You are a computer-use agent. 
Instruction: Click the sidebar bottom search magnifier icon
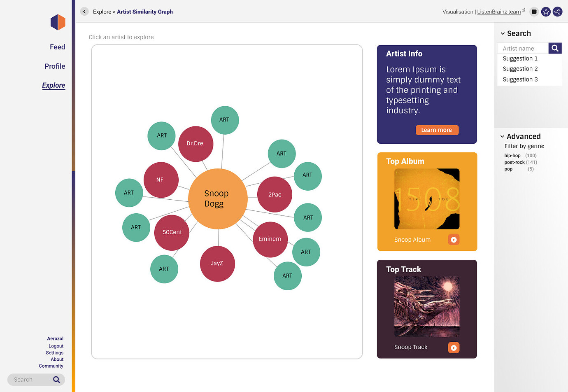[x=57, y=380]
